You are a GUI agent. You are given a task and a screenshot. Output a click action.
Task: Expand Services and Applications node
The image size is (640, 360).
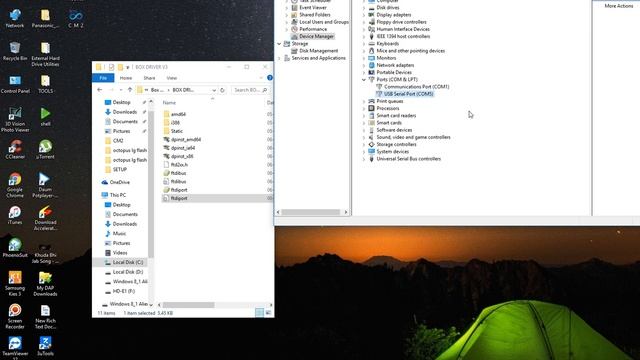point(279,58)
